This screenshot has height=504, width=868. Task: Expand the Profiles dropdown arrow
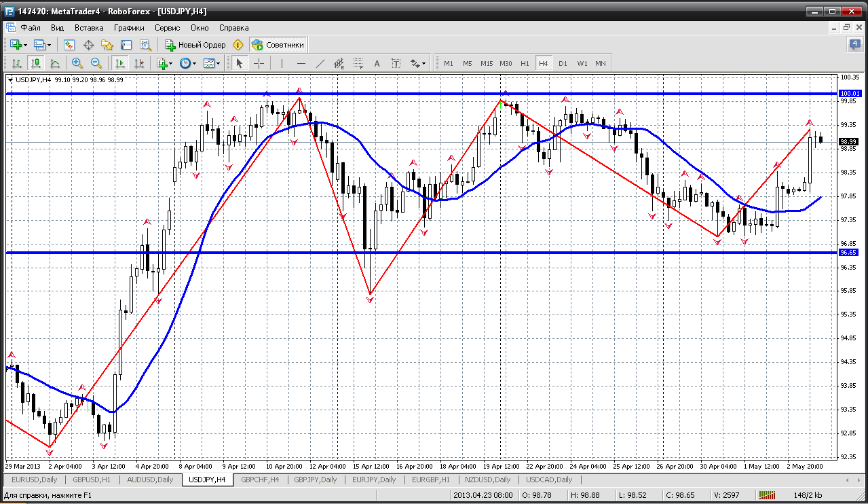pyautogui.click(x=49, y=45)
